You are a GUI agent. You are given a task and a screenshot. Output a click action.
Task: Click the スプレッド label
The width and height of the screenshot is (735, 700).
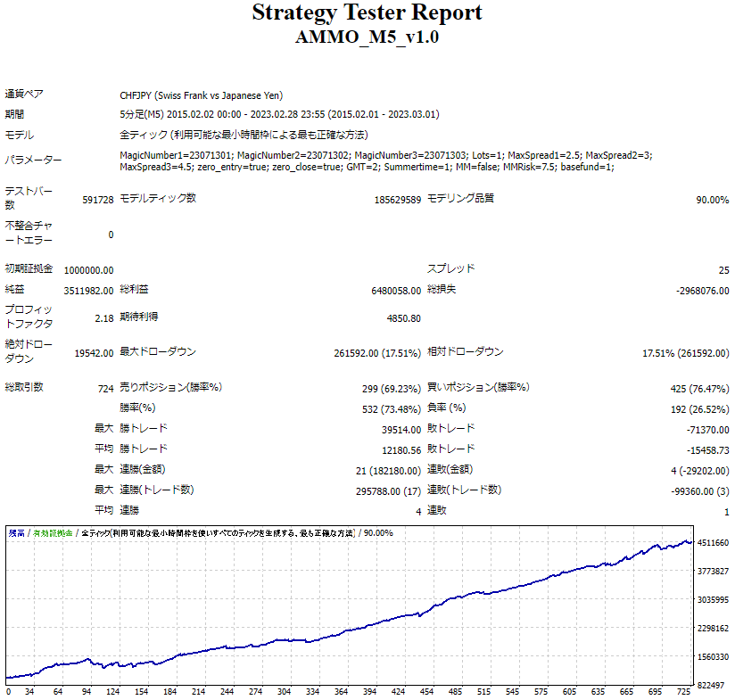point(451,268)
